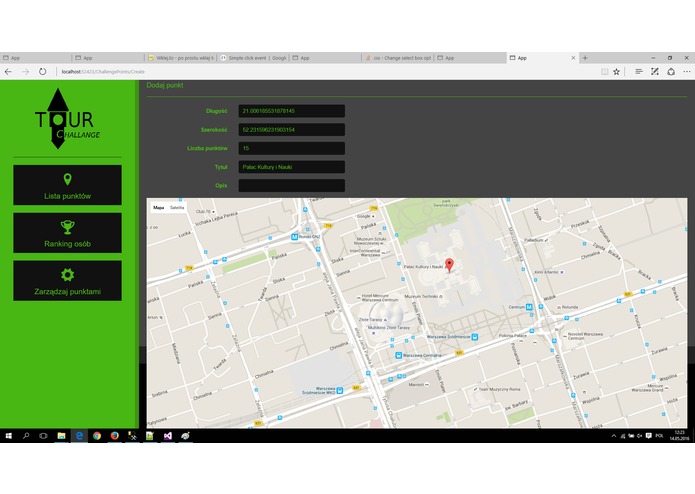The image size is (695, 494).
Task: Open Zarządzaj punktami from sidebar
Action: coord(67,280)
